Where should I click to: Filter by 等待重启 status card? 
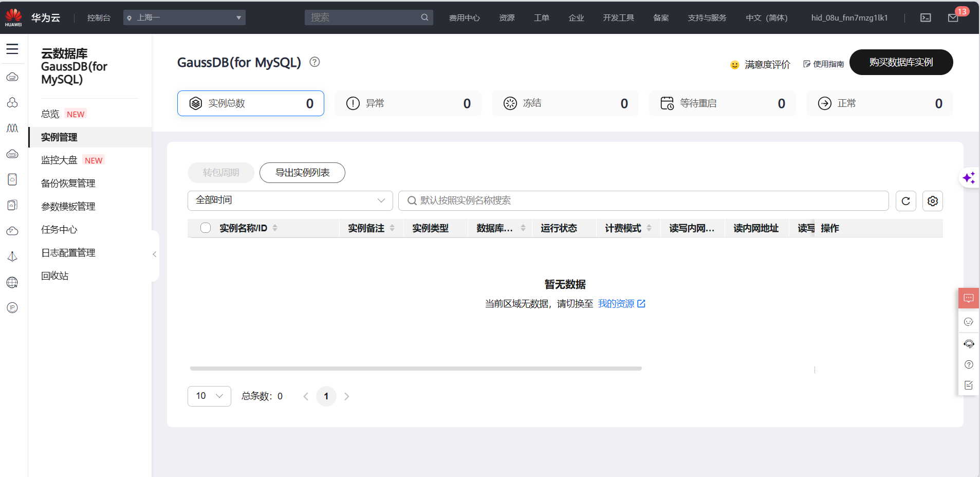pyautogui.click(x=723, y=103)
